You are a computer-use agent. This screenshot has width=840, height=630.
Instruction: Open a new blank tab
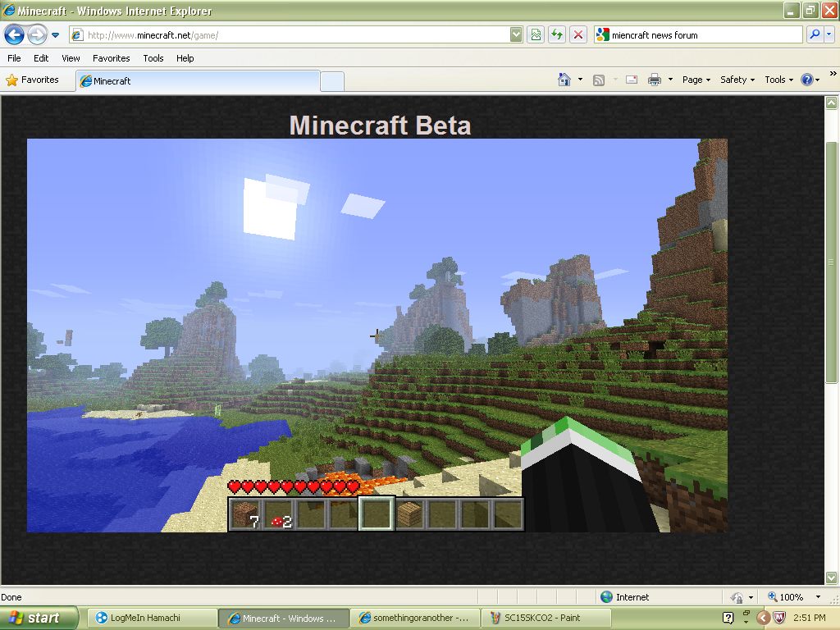pos(332,81)
